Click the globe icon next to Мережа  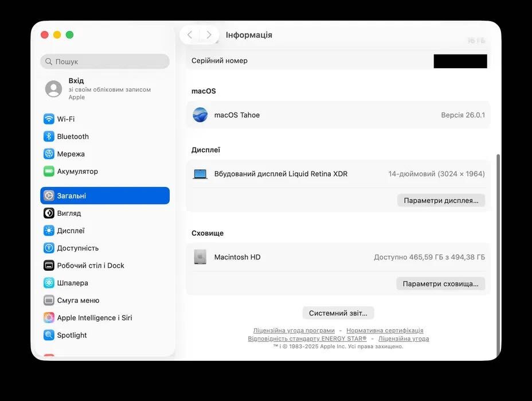point(49,154)
